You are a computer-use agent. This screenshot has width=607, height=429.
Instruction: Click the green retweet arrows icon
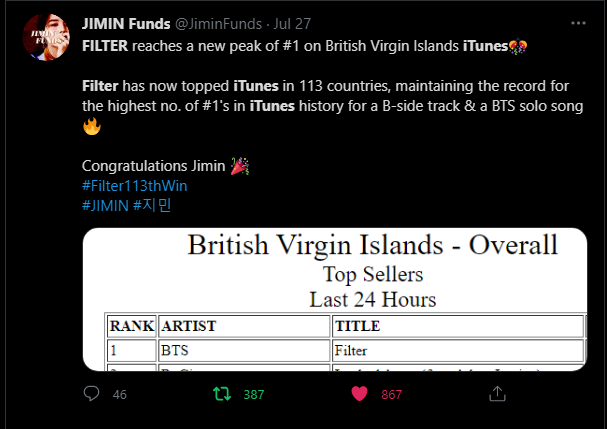222,394
